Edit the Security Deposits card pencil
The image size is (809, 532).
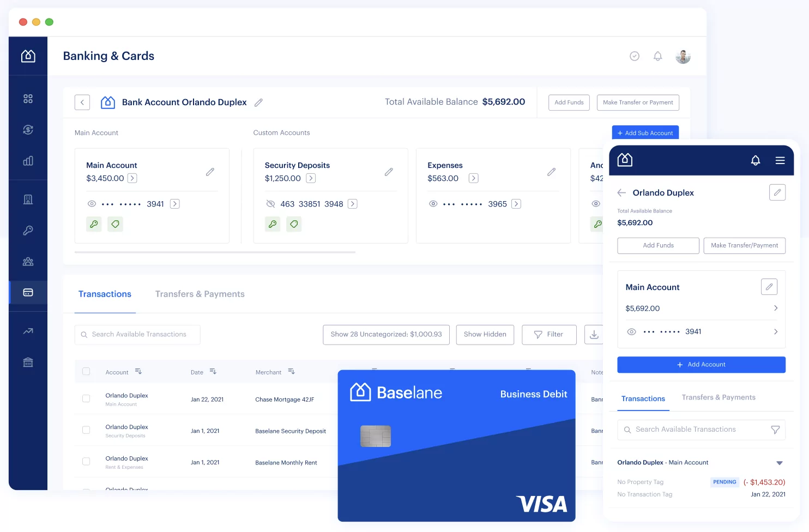389,172
